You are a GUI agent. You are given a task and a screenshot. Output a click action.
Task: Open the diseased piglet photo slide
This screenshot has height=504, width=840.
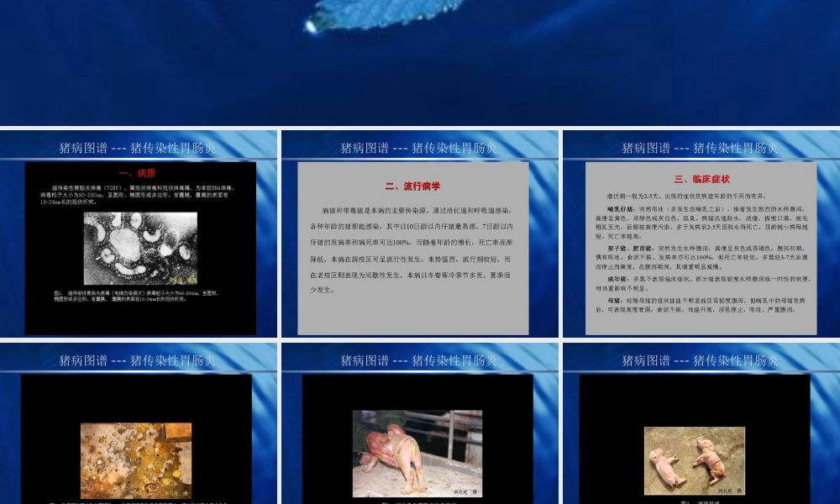pos(417,454)
